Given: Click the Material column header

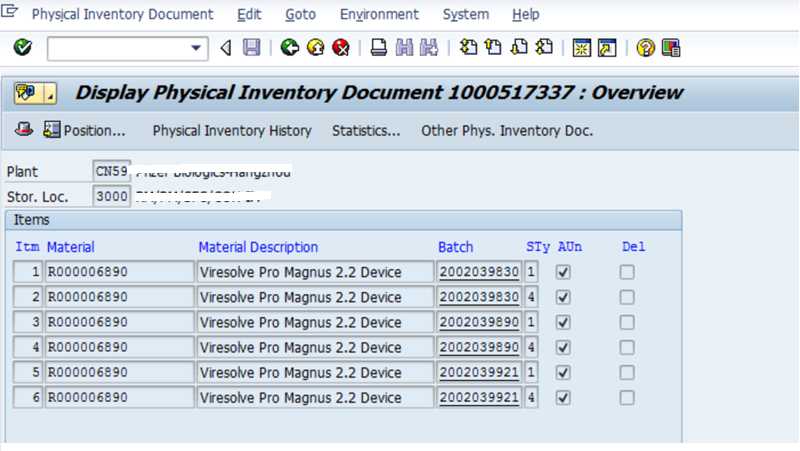Looking at the screenshot, I should pyautogui.click(x=70, y=247).
